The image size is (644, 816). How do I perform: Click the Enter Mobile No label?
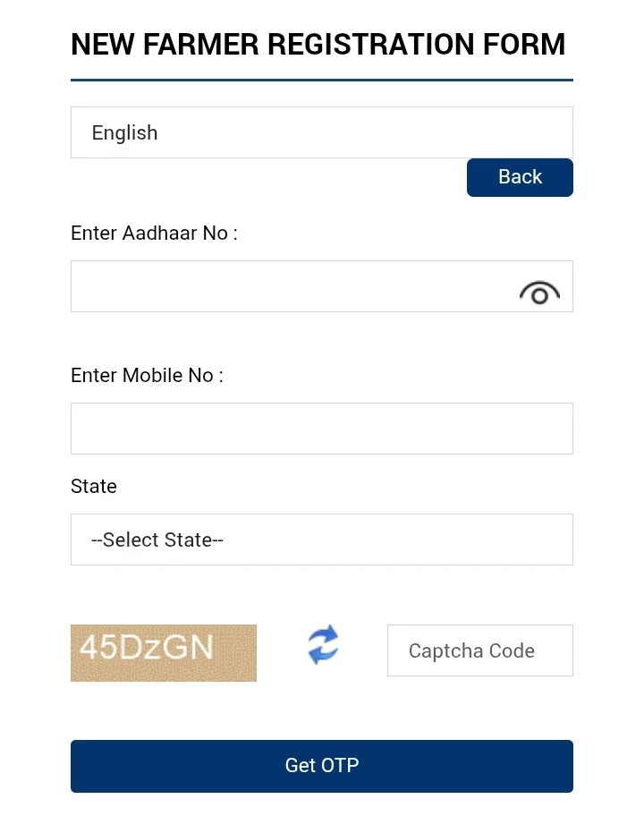coord(147,376)
